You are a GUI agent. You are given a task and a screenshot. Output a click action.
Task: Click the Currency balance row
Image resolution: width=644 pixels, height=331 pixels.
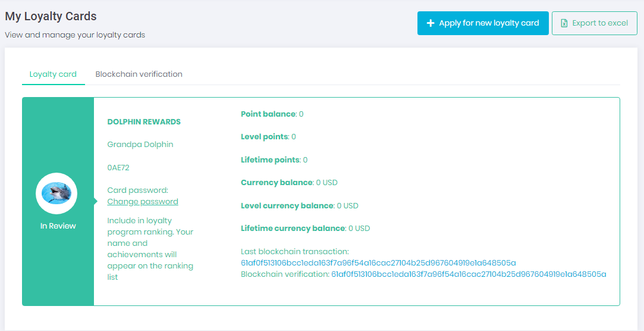[289, 183]
